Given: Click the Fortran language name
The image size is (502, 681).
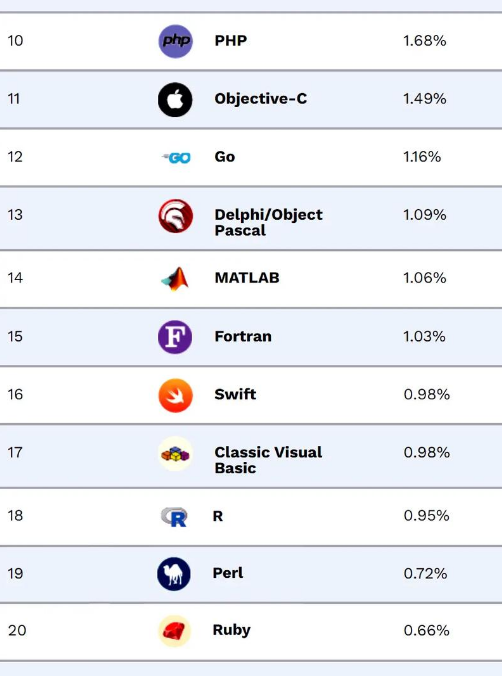Looking at the screenshot, I should coord(243,336).
